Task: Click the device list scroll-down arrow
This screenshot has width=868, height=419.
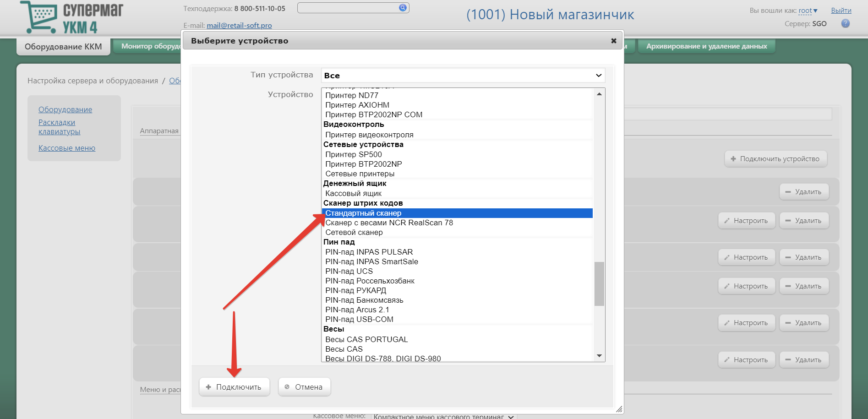Action: [599, 356]
